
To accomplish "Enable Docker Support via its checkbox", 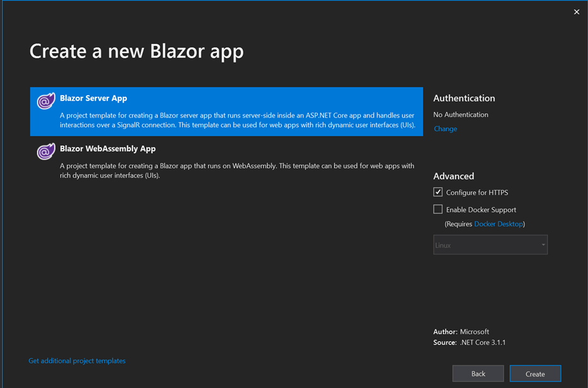I will pyautogui.click(x=438, y=209).
